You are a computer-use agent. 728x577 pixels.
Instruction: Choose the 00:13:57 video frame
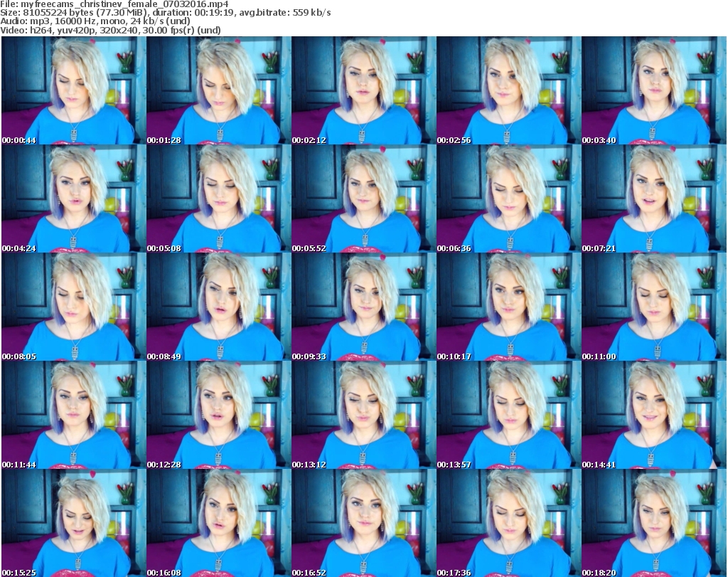click(508, 415)
